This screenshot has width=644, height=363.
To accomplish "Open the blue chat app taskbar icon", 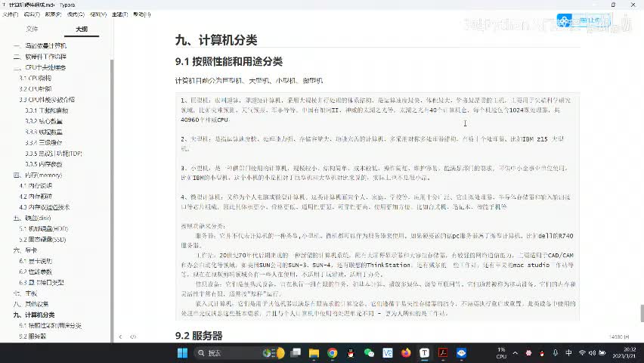I will pos(461,352).
